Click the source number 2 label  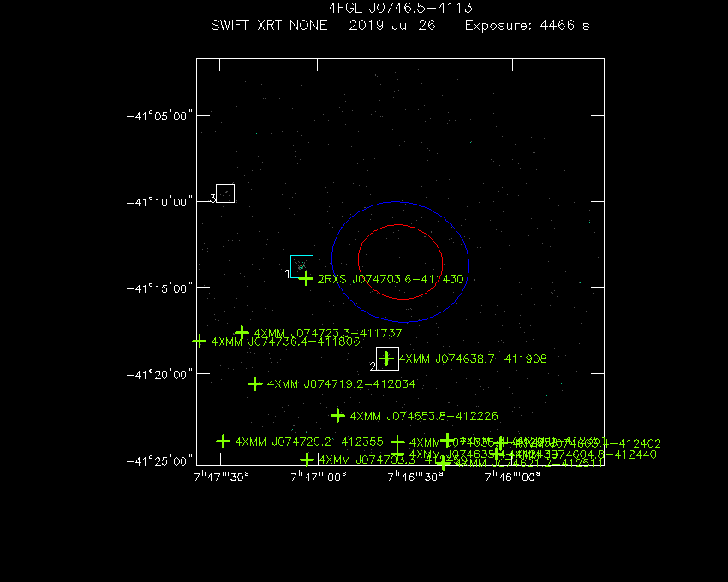(373, 366)
